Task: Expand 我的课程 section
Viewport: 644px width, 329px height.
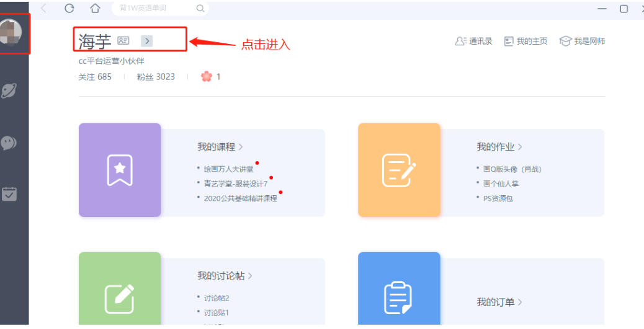Action: tap(220, 147)
